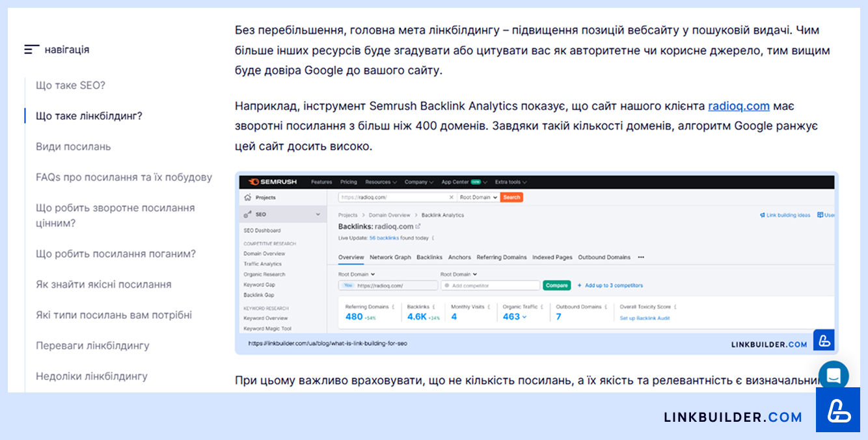The image size is (868, 440).
Task: Open Root Domain dropdown above the radioq.com field
Action: pyautogui.click(x=357, y=275)
